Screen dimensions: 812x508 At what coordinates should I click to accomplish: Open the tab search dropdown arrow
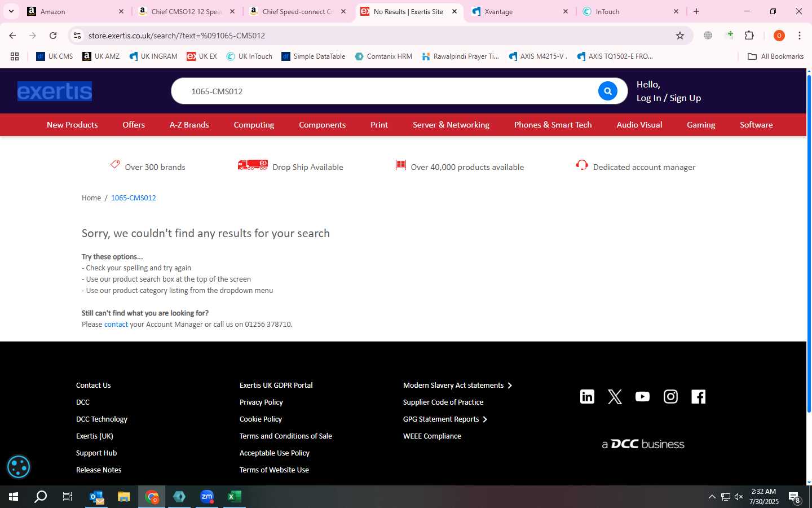click(x=11, y=11)
